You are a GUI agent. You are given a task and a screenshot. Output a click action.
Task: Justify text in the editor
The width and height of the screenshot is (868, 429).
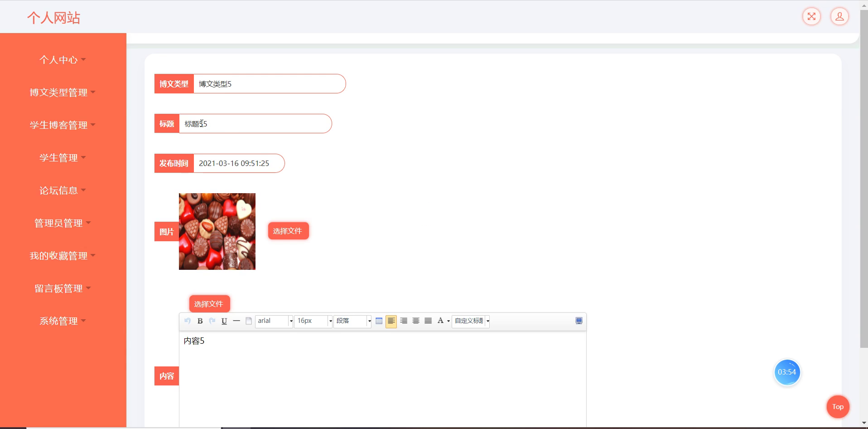click(x=428, y=321)
